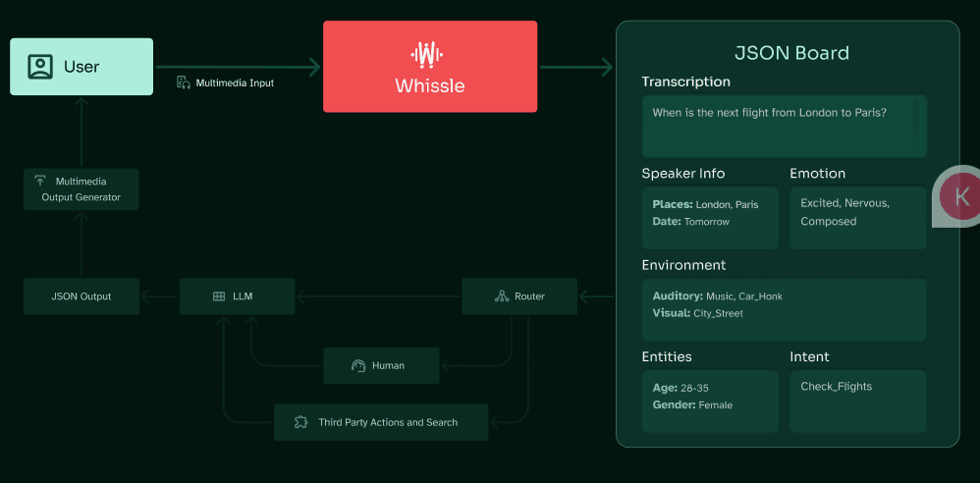Select the JSON Output box

(82, 295)
